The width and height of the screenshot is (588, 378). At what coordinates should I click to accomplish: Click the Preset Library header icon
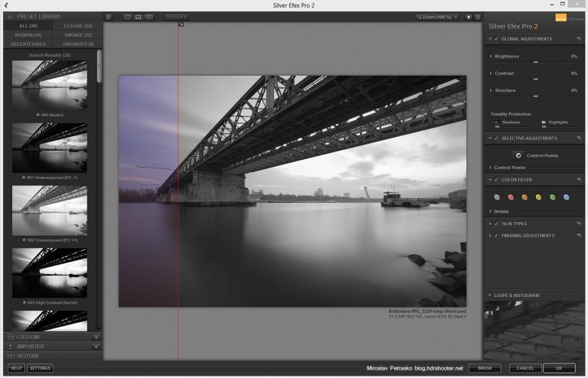click(11, 17)
